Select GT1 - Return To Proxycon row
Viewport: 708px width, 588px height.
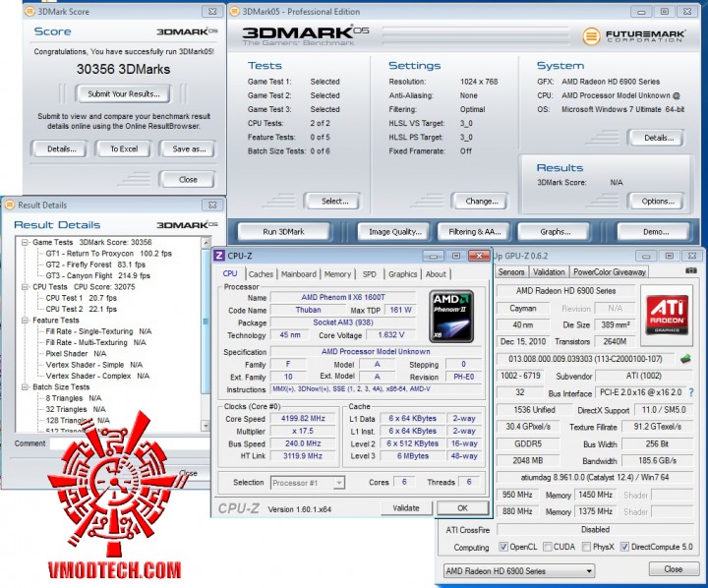pos(108,254)
